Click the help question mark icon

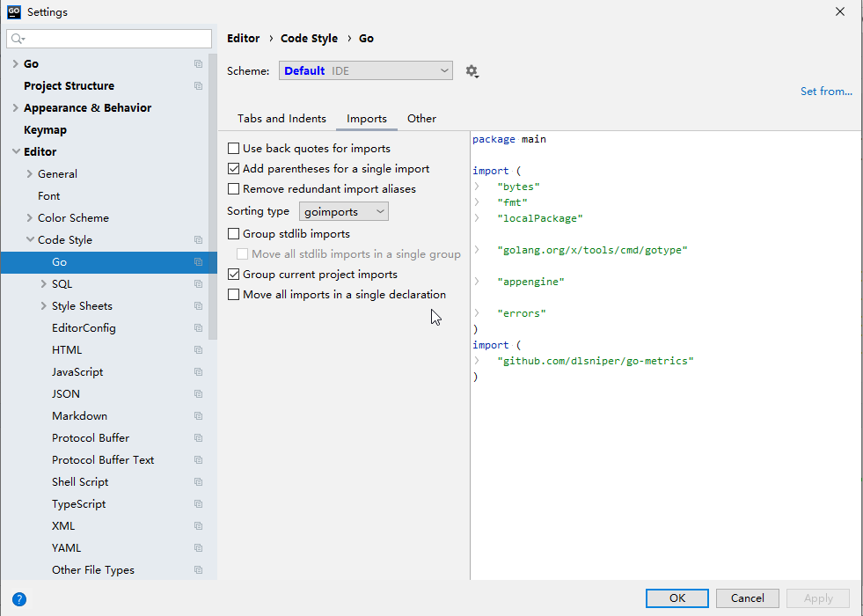pyautogui.click(x=19, y=599)
